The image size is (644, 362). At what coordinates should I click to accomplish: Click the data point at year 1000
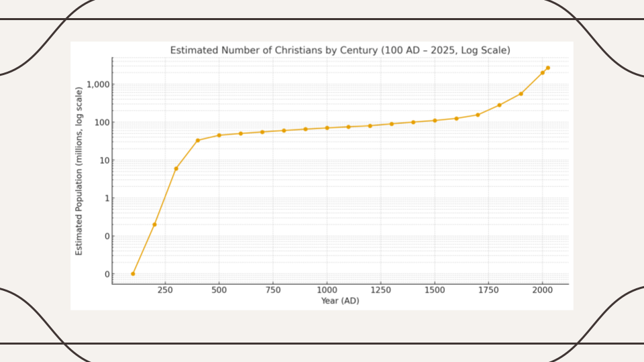pos(327,128)
